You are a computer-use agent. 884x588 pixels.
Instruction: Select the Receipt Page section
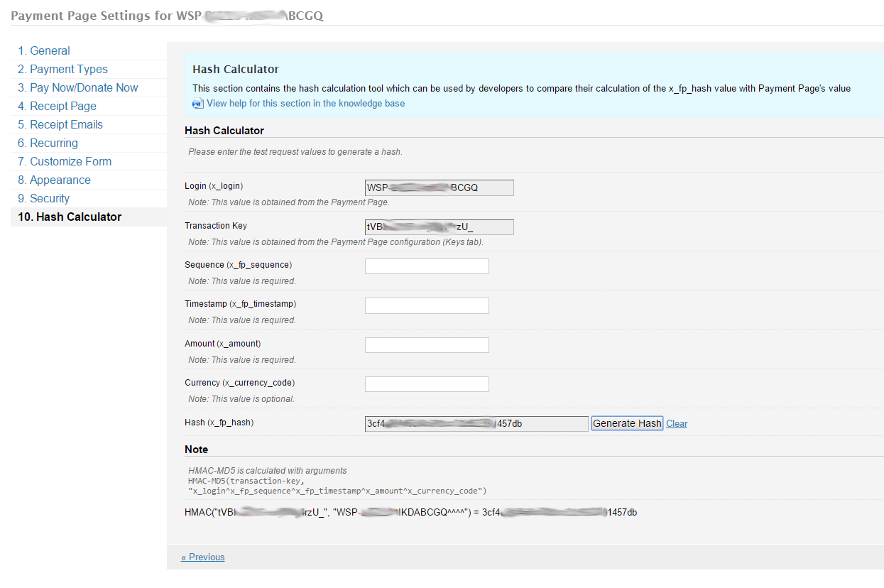(x=57, y=106)
